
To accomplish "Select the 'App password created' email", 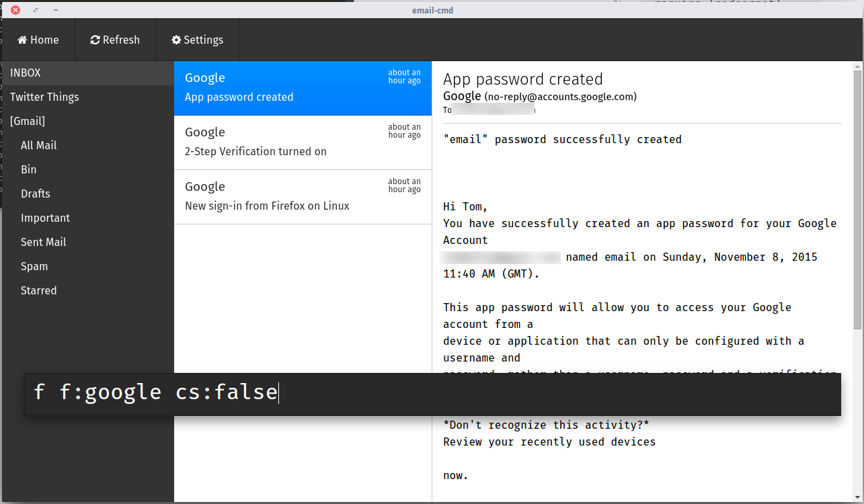I will coord(303,88).
